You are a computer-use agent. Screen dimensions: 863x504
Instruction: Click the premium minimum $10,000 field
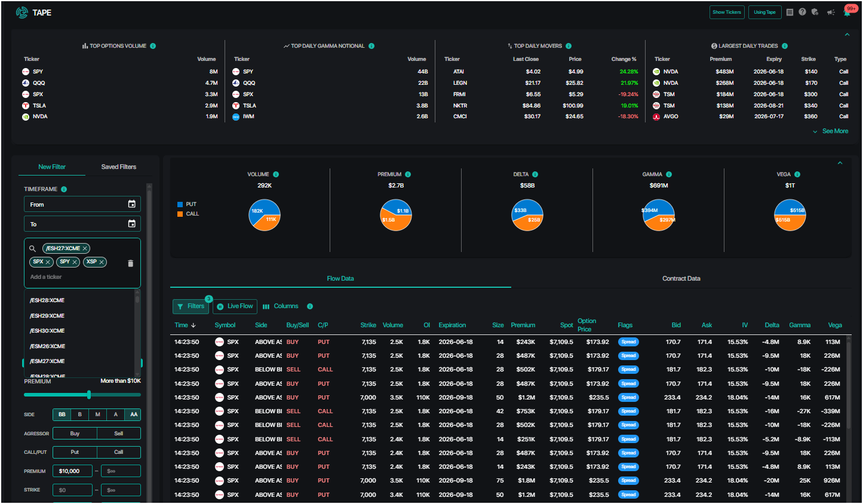(x=73, y=471)
